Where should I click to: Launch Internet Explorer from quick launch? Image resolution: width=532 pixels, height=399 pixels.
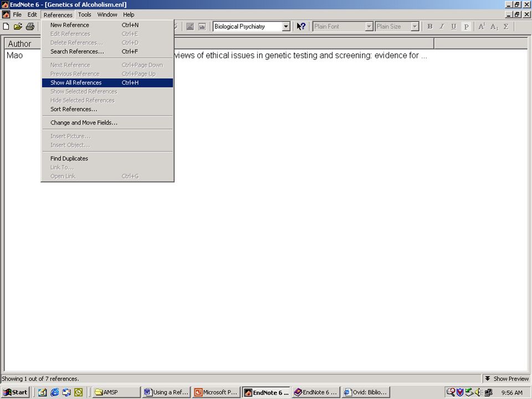[54, 392]
